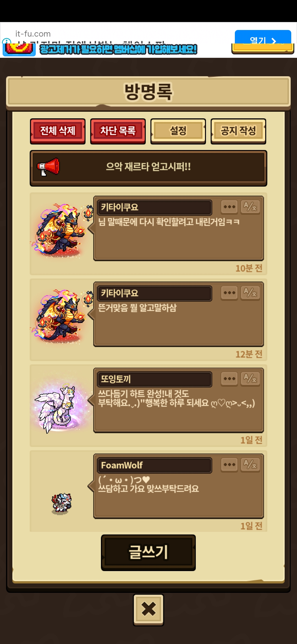Open the more options dots on FoamWolf's message
The image size is (297, 644).
[x=229, y=465]
